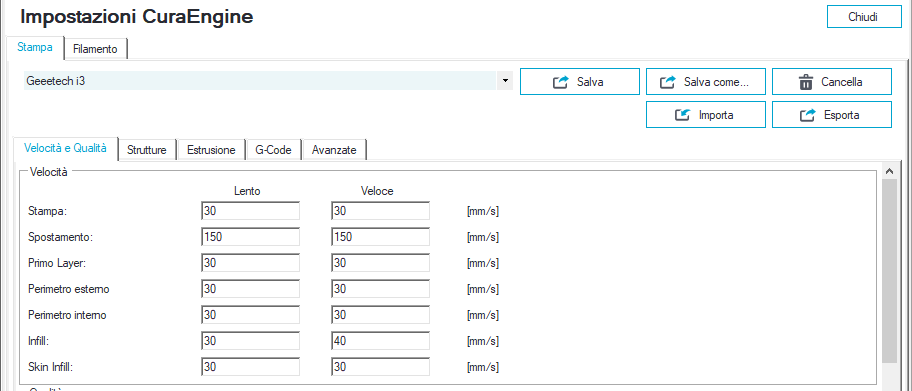Viewport: 912px width, 391px height.
Task: Open the Strutture tab
Action: tap(147, 150)
